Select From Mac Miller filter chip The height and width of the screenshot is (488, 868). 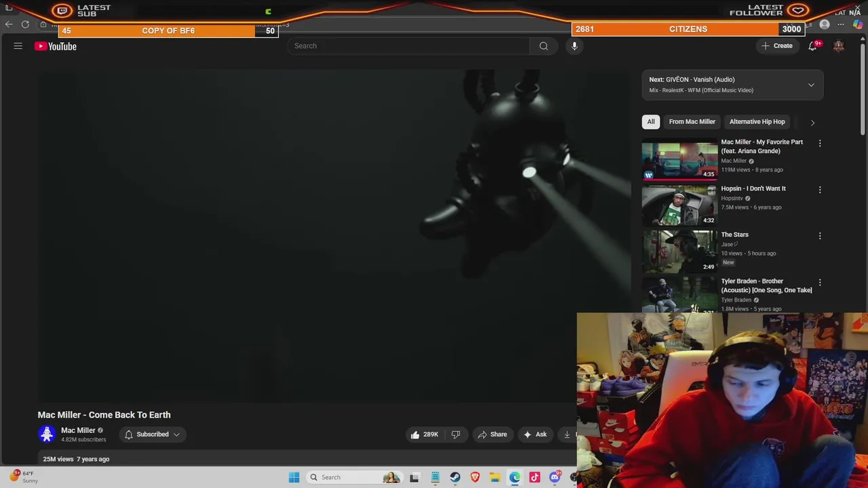[692, 122]
